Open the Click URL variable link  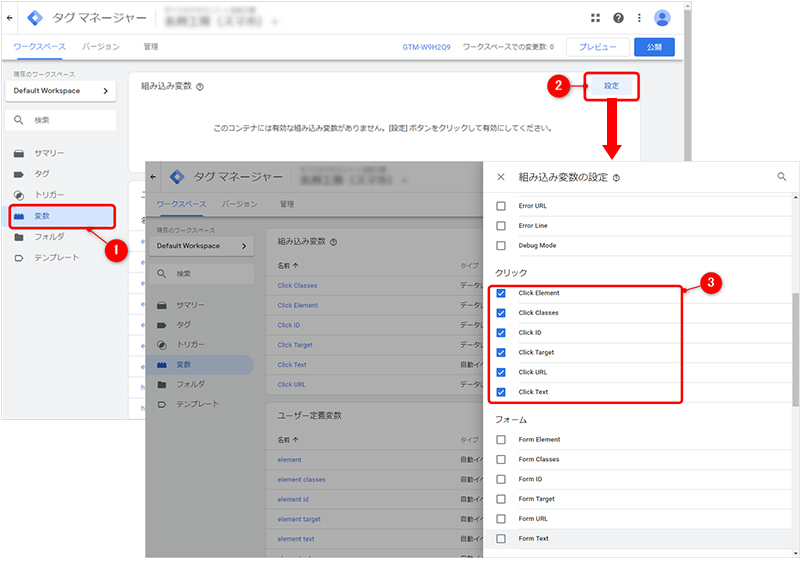coord(291,384)
